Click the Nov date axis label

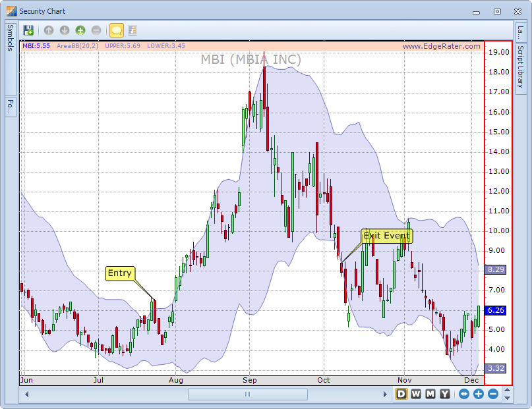(404, 380)
